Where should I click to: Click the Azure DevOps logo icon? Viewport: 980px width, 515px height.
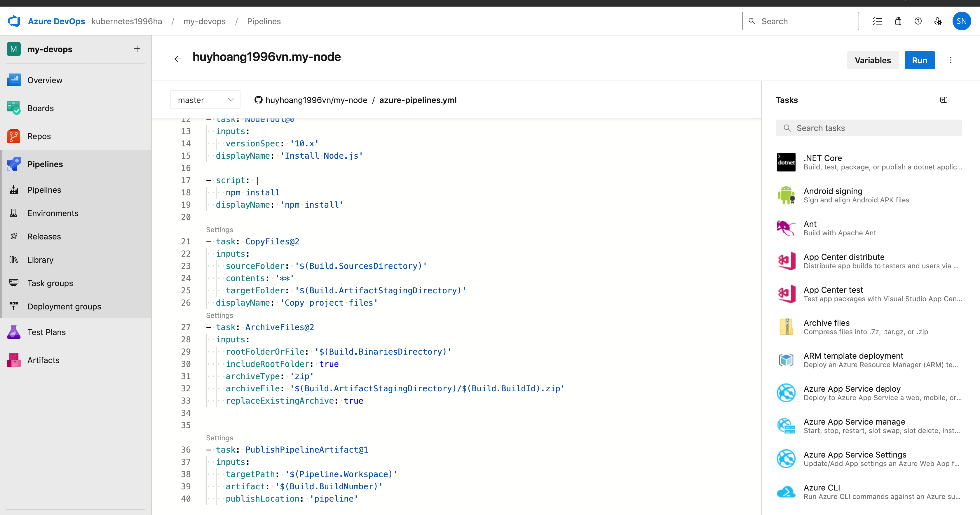click(x=14, y=21)
